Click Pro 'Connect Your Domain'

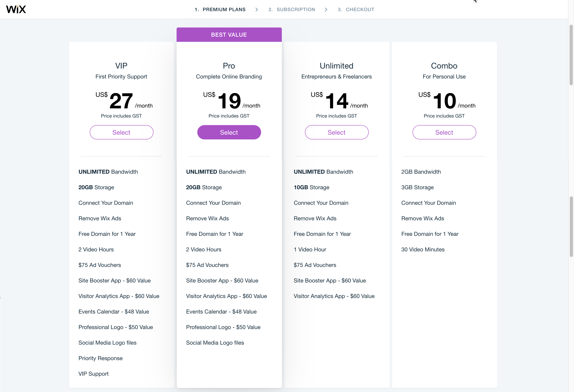(213, 203)
